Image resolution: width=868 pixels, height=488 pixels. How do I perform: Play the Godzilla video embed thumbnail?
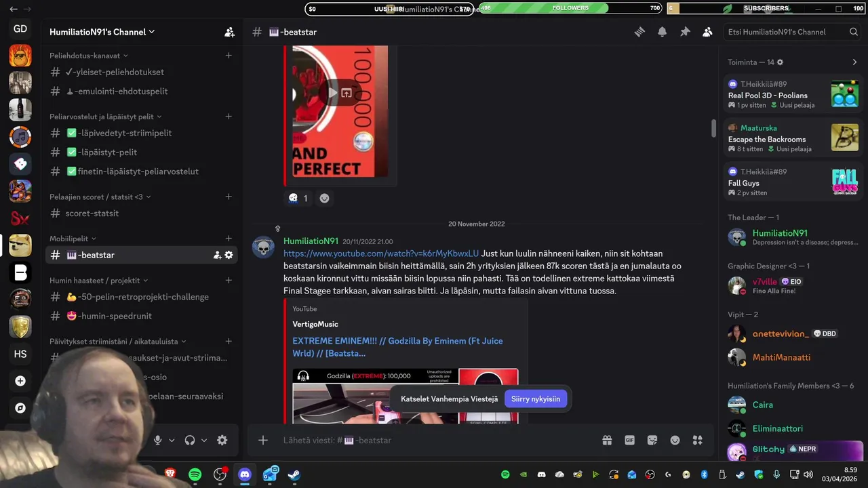[x=406, y=396]
